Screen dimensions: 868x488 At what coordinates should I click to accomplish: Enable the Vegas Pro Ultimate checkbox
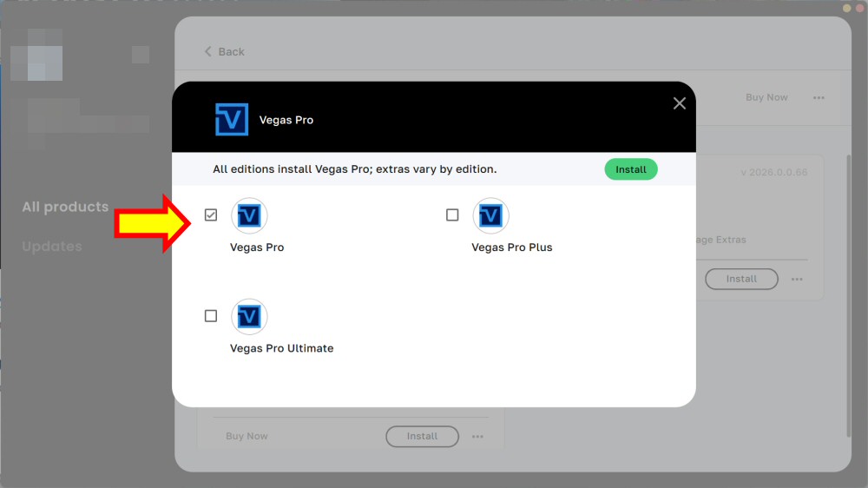[x=211, y=316]
